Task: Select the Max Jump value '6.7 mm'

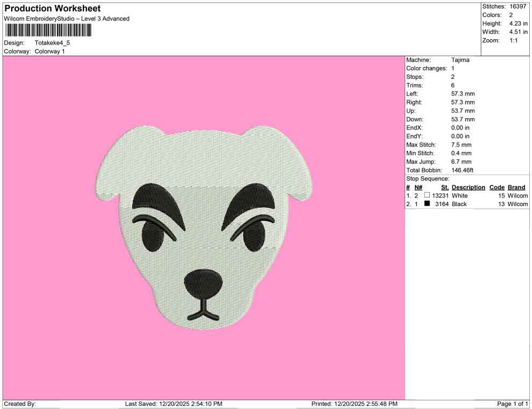Action: click(462, 162)
